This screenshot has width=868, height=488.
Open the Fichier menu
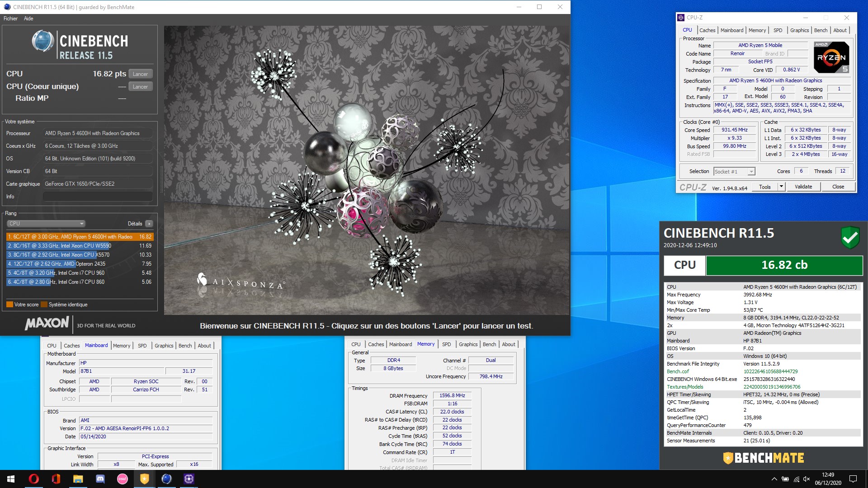point(10,19)
